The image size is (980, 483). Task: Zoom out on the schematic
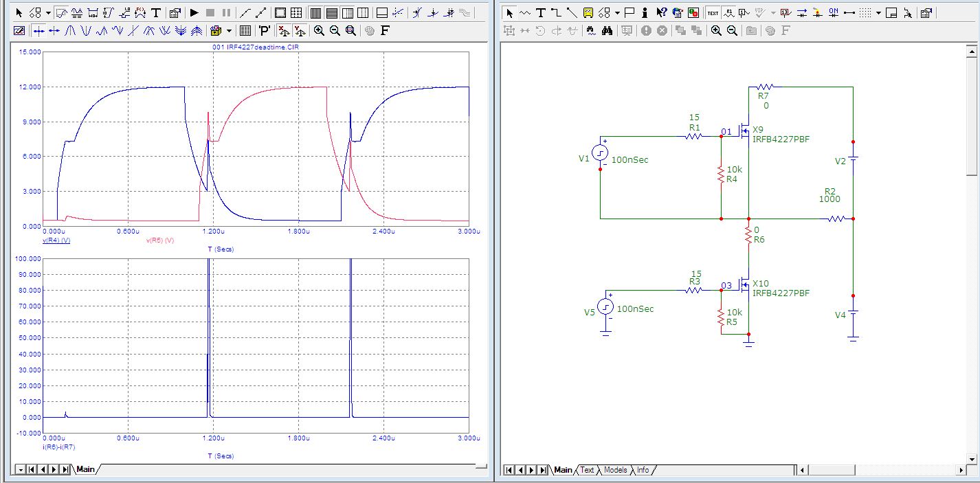coord(732,30)
